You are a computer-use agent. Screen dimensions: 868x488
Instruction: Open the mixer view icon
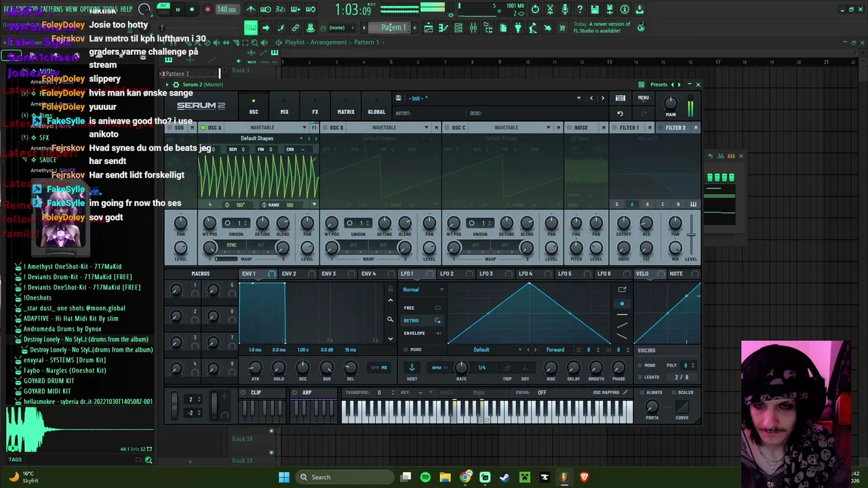click(473, 28)
